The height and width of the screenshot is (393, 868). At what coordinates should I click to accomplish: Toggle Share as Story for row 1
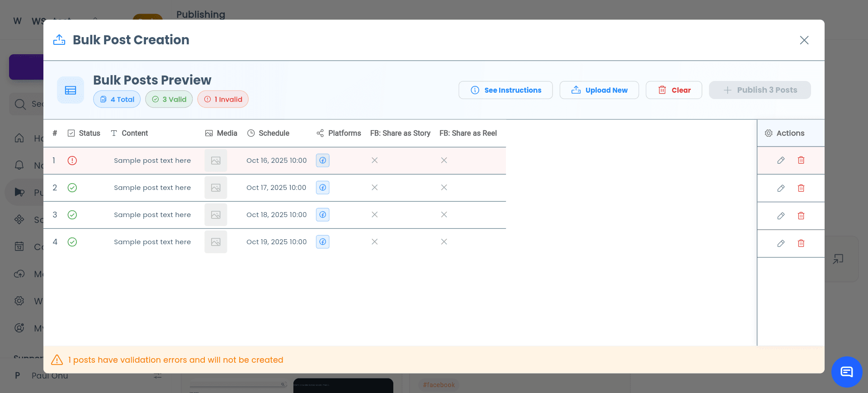[374, 161]
